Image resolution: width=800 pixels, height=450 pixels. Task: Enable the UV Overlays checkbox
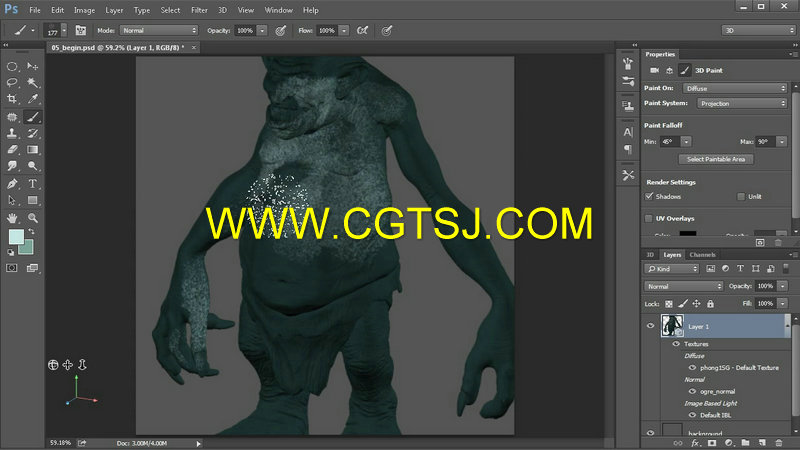(x=648, y=218)
